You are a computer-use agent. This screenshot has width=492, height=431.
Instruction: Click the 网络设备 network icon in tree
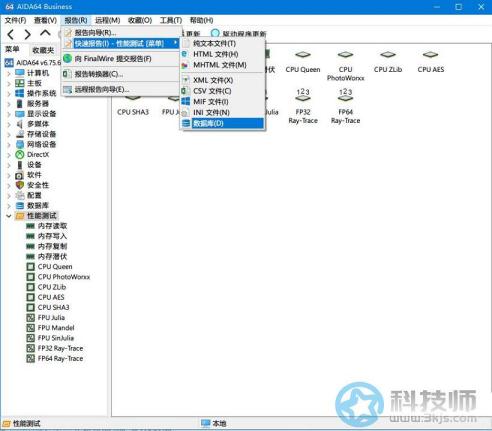tap(20, 144)
